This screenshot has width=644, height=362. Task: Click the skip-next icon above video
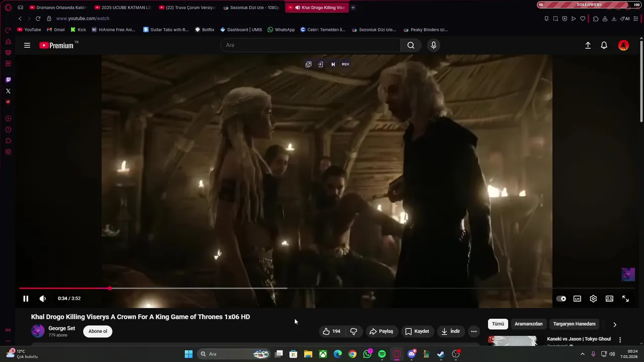coord(333,64)
